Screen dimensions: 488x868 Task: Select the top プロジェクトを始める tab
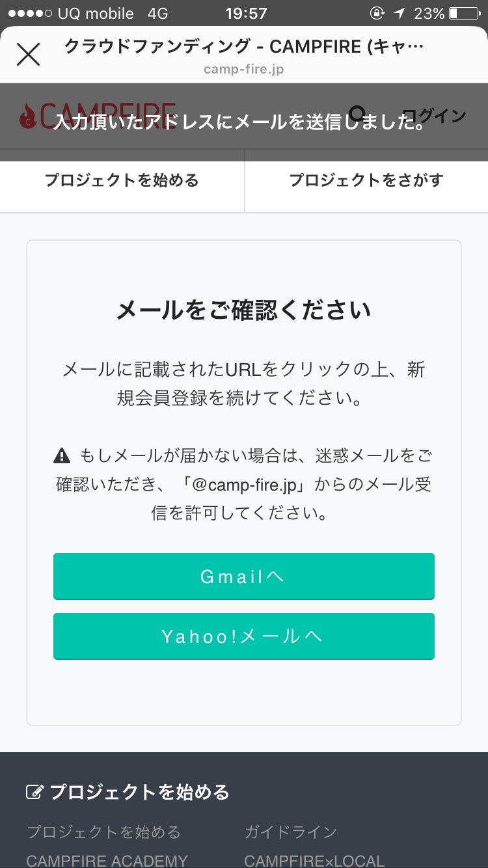[122, 180]
